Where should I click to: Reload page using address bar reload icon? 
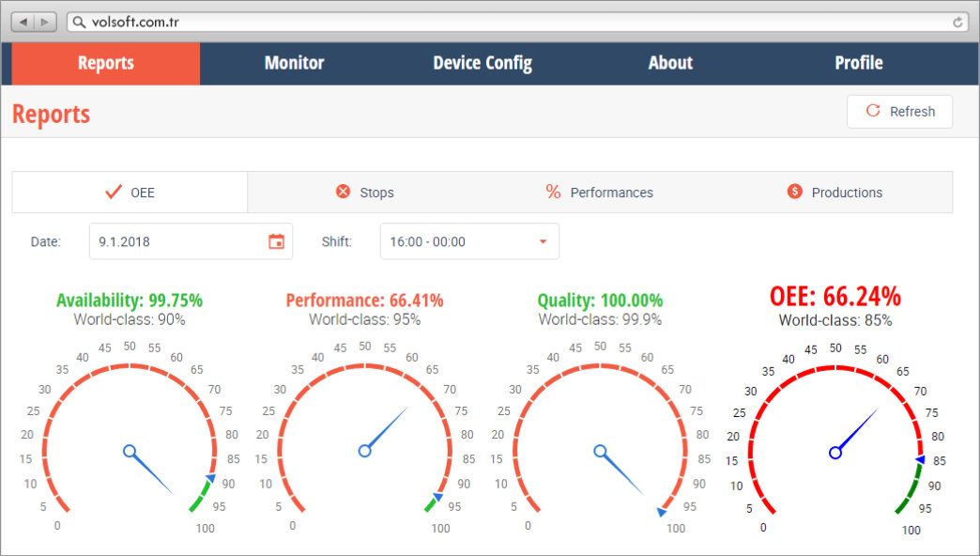click(957, 22)
